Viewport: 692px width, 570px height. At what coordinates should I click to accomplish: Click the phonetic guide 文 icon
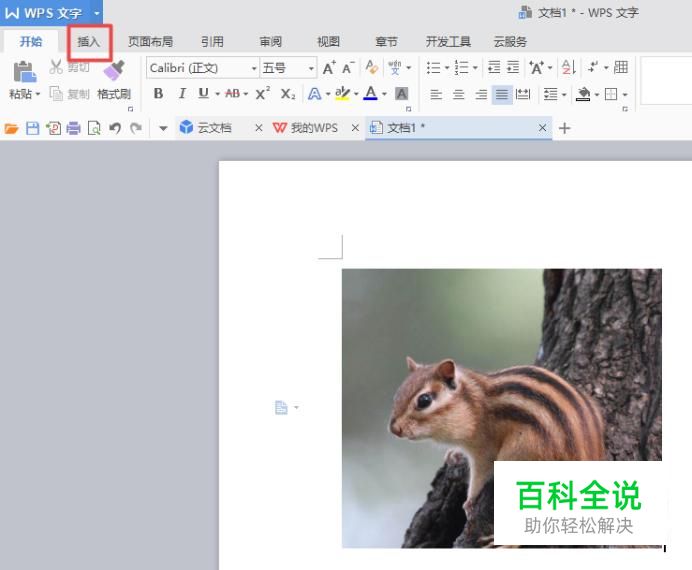(395, 68)
